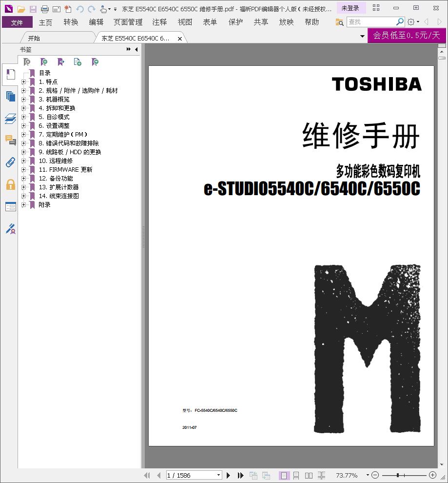
Task: Click vertical scrollbar down arrow
Action: tap(442, 464)
